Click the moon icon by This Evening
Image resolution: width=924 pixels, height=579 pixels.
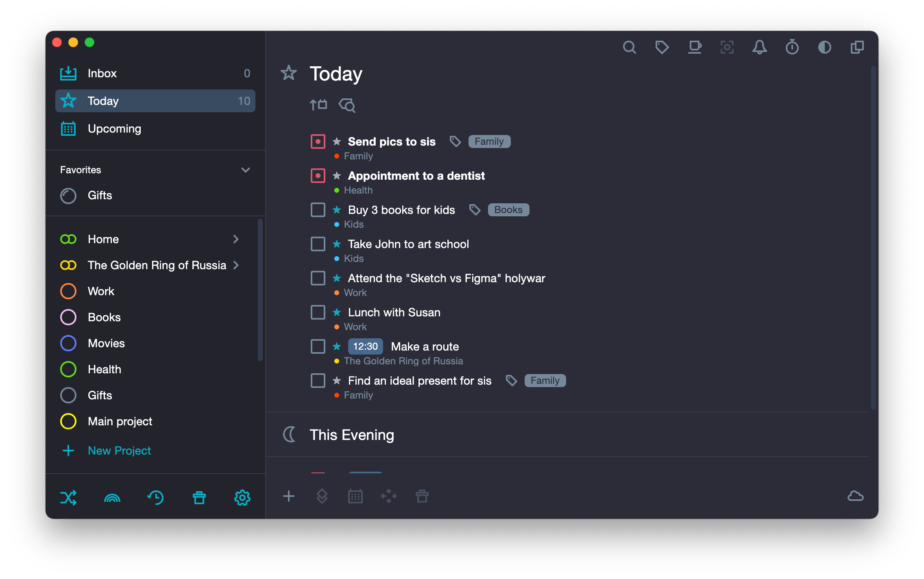pyautogui.click(x=290, y=434)
